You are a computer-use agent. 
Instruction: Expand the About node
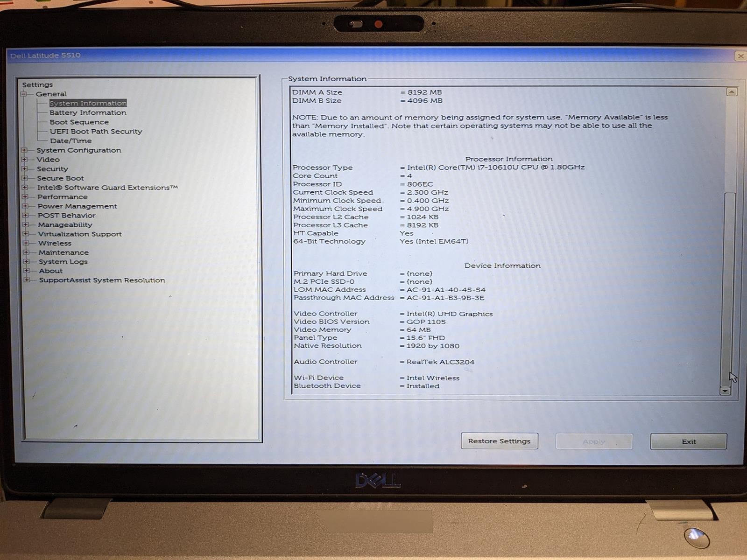pyautogui.click(x=27, y=271)
